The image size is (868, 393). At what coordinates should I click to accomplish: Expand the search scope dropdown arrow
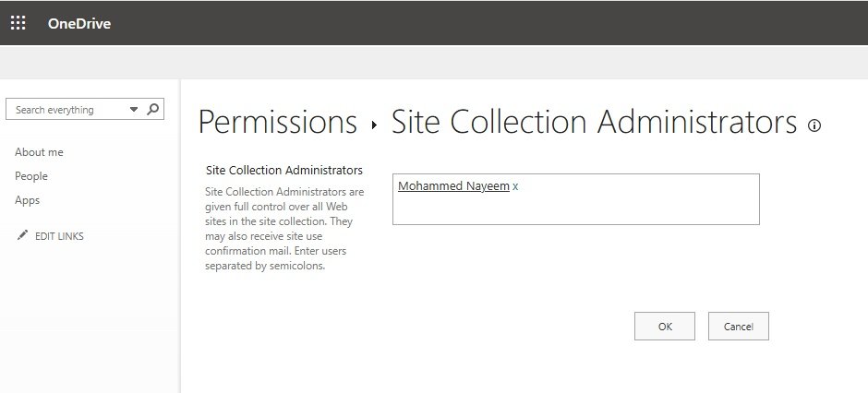134,110
